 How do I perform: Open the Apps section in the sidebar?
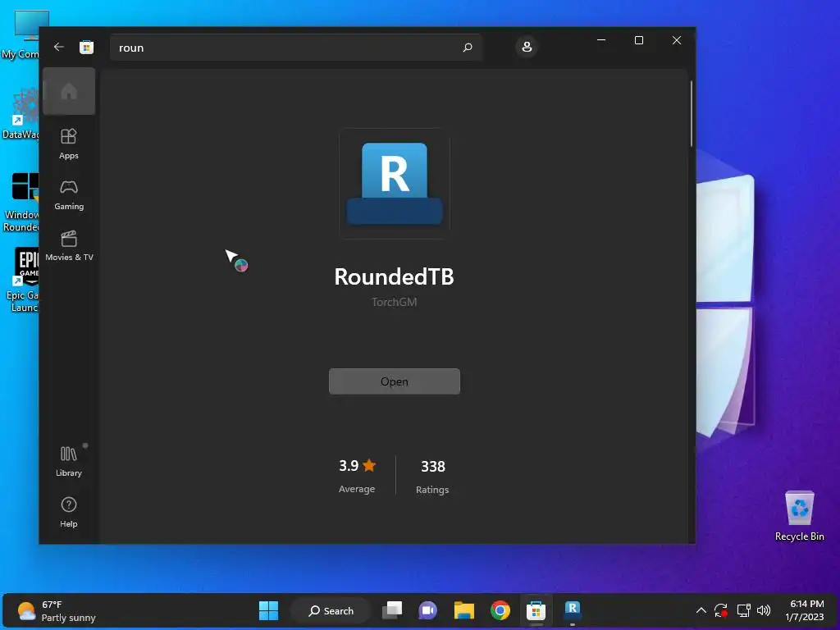(x=69, y=144)
